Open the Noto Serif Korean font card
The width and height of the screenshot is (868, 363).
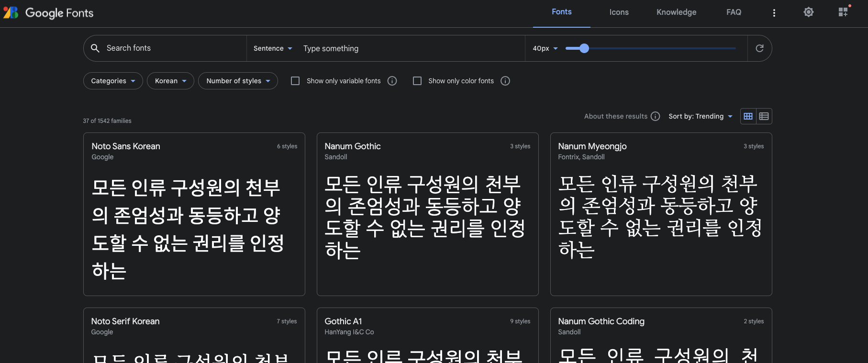pos(194,335)
